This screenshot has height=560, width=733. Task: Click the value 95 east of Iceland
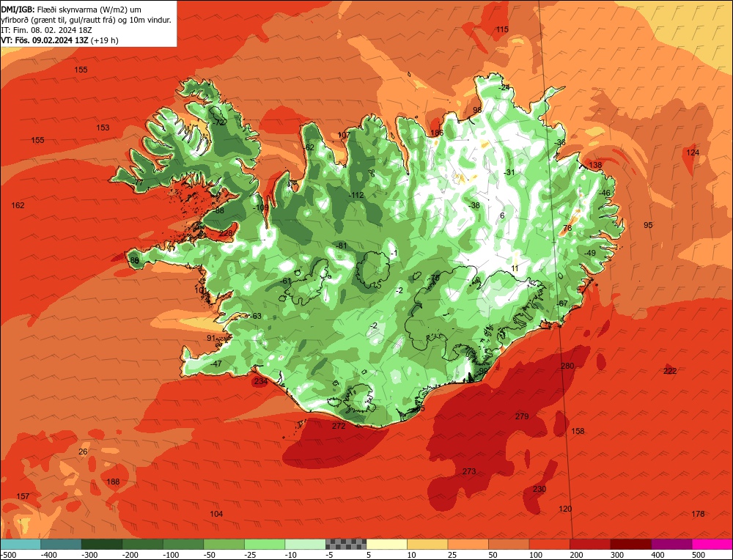point(648,225)
